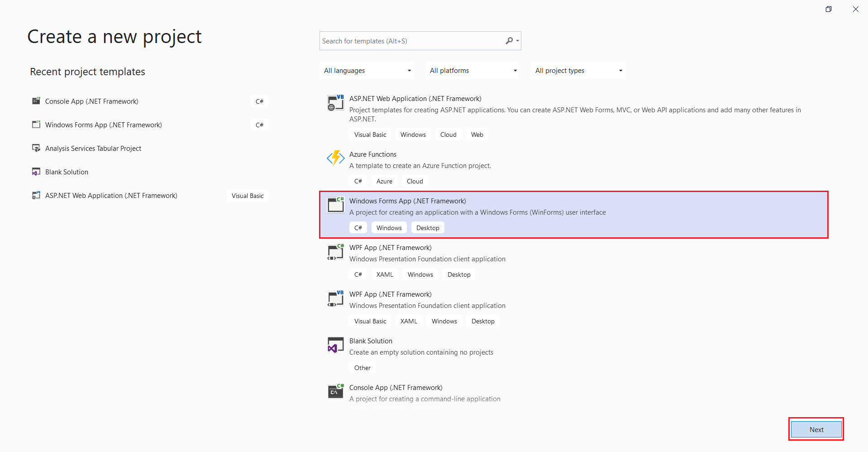Viewport: 868px width, 452px height.
Task: Select the Blank Solution template title
Action: click(371, 341)
